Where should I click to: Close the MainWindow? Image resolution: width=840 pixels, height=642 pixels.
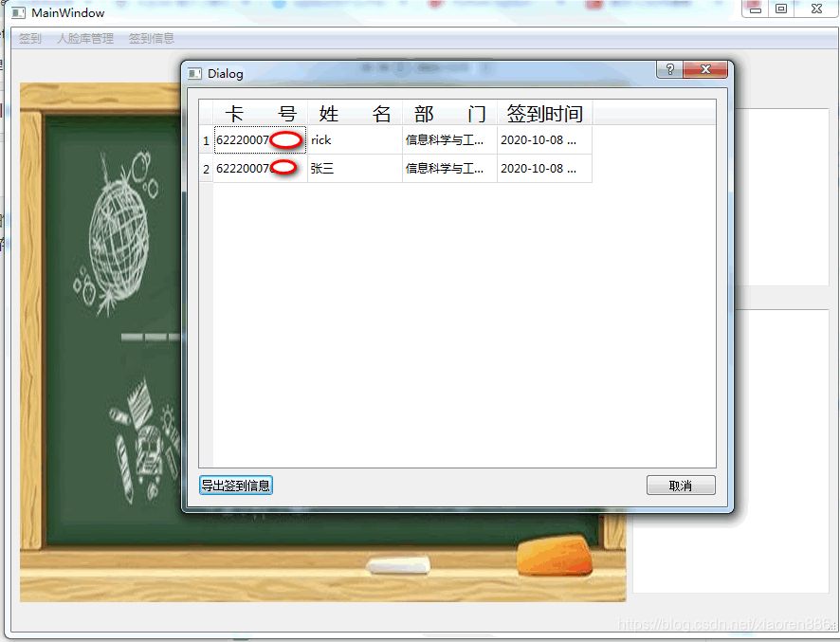(x=816, y=9)
